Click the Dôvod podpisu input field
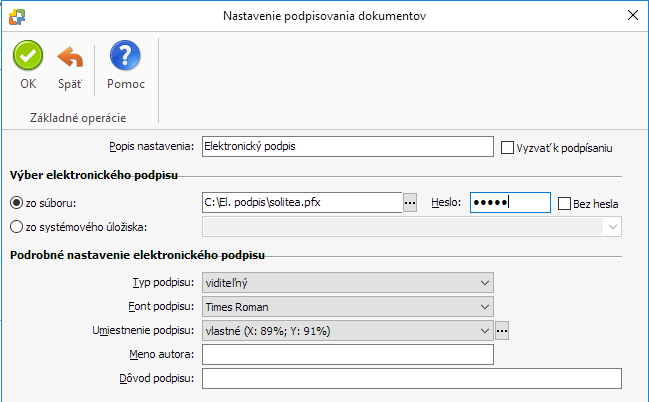This screenshot has width=649, height=402. [x=412, y=378]
